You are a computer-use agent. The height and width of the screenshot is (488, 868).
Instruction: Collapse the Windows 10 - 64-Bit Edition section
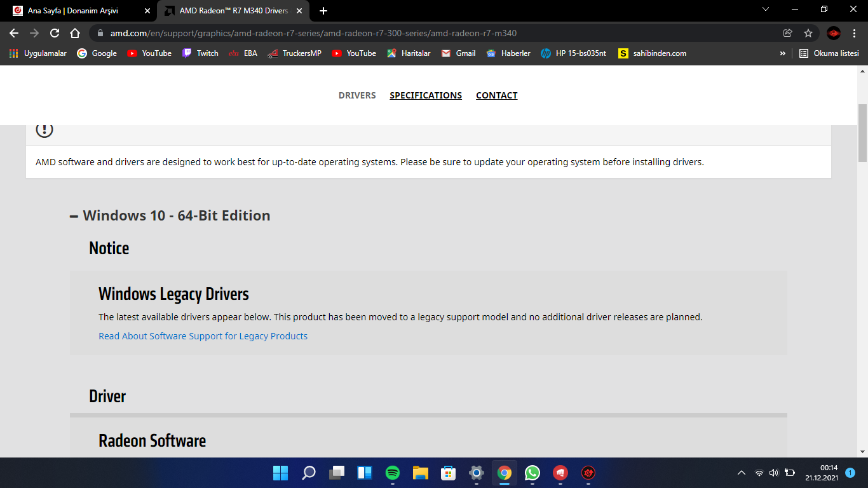tap(170, 216)
